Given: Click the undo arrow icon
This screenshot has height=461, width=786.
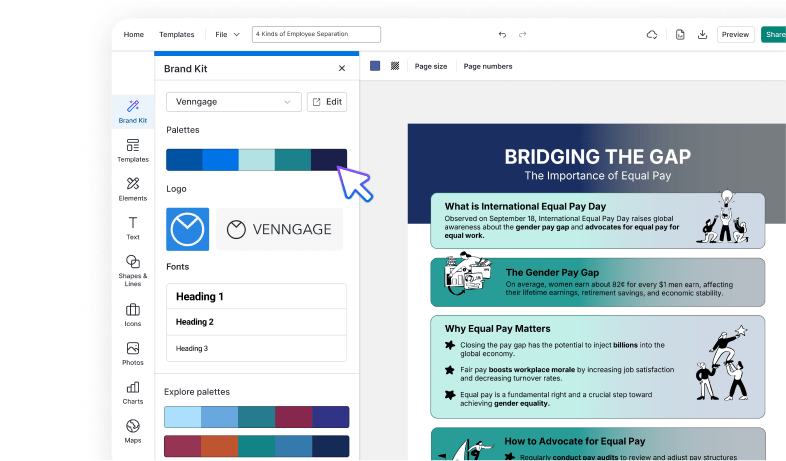Looking at the screenshot, I should [x=502, y=35].
